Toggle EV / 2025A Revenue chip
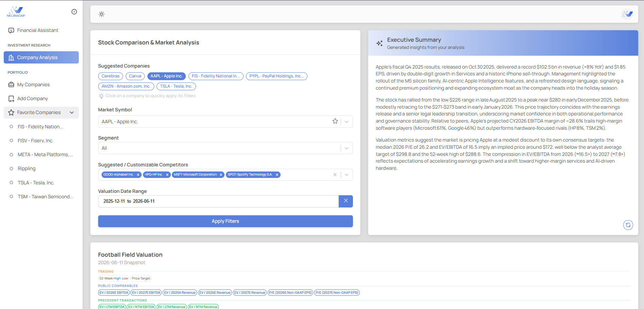The height and width of the screenshot is (309, 644). click(x=180, y=293)
